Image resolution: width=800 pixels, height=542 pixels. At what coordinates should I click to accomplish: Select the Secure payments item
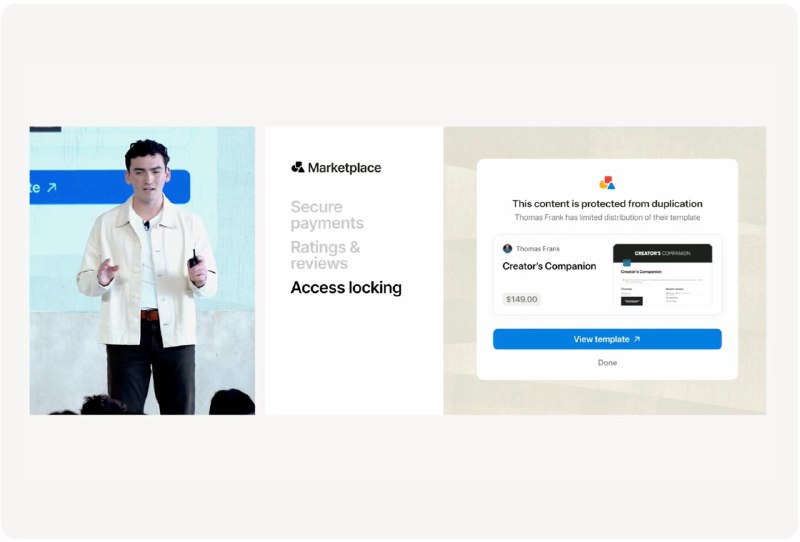pos(327,215)
